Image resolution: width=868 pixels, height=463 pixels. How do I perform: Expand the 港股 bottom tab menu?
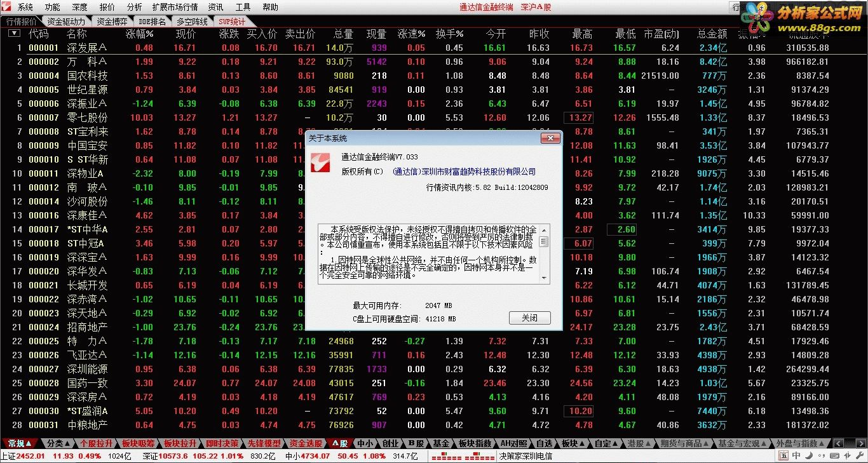coord(639,443)
